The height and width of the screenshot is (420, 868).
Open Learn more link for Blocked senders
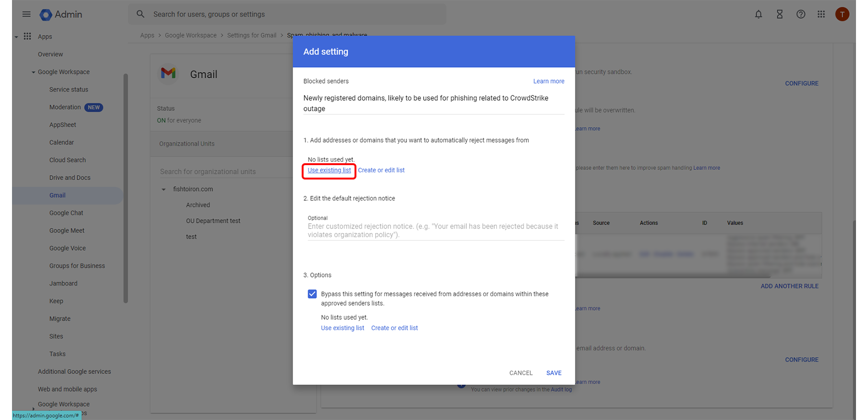(549, 81)
